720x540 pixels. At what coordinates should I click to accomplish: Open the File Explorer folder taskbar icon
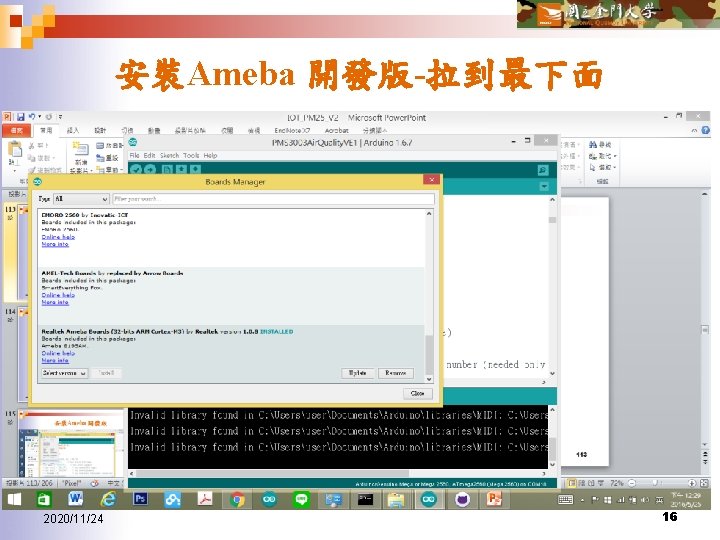pos(396,500)
